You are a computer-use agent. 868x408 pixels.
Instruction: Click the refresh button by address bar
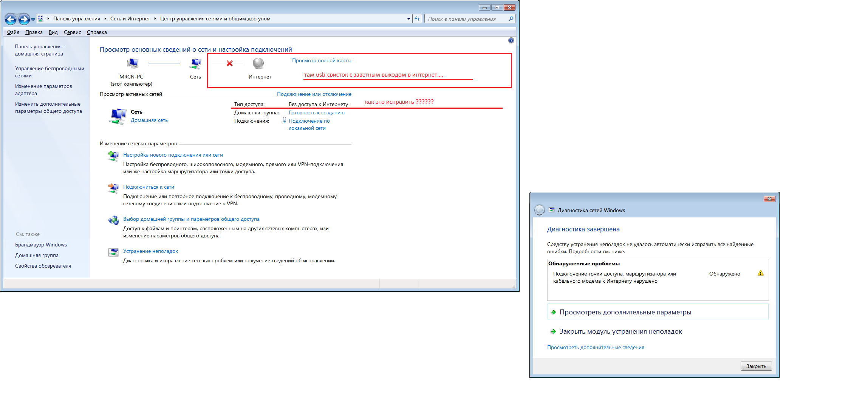[x=417, y=19]
